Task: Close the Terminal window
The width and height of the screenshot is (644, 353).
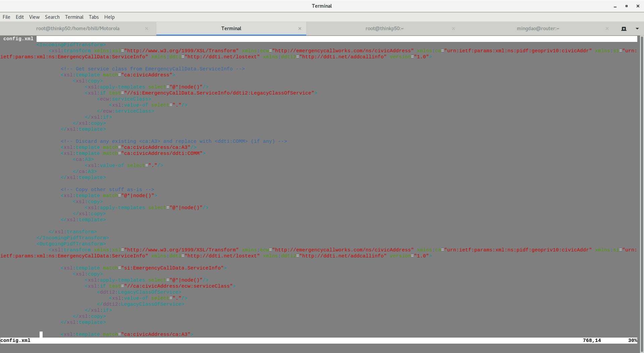Action: tap(638, 6)
